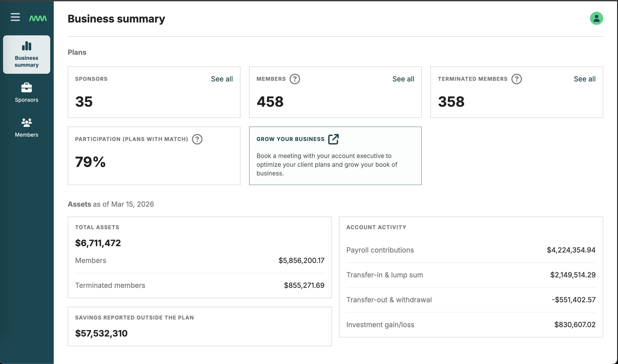618x364 pixels.
Task: Click the green wave logo
Action: pos(38,18)
